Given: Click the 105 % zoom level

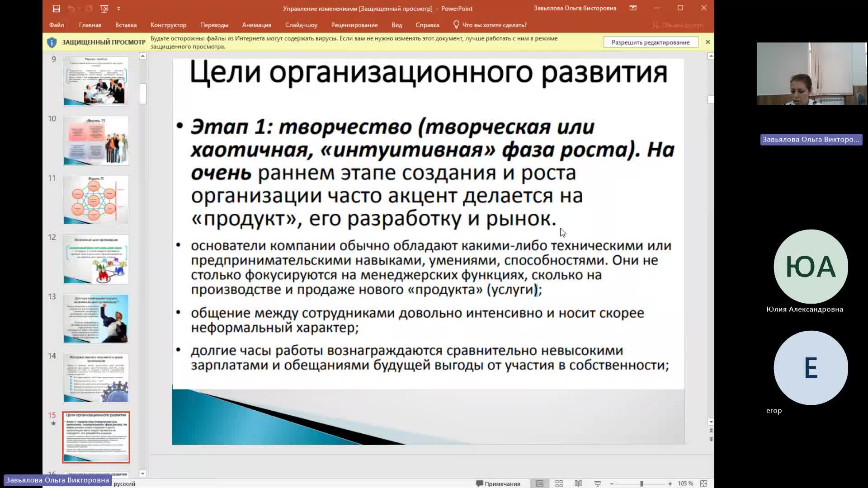Looking at the screenshot, I should point(685,483).
